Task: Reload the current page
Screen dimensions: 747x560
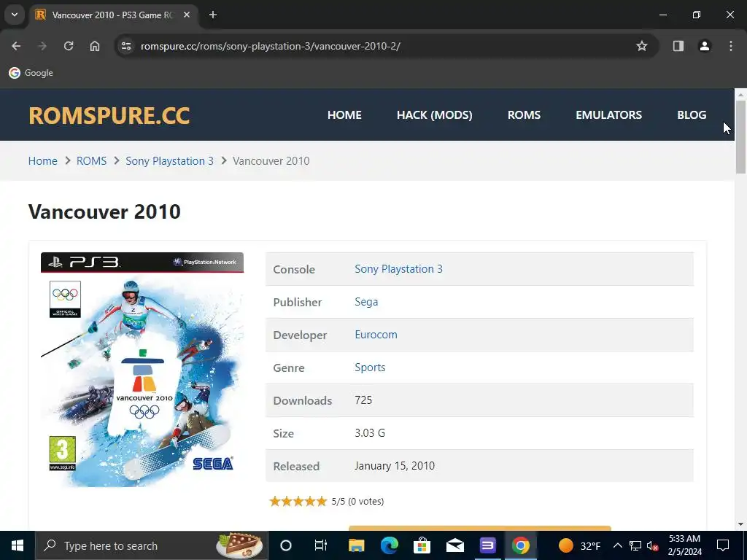Action: tap(69, 46)
